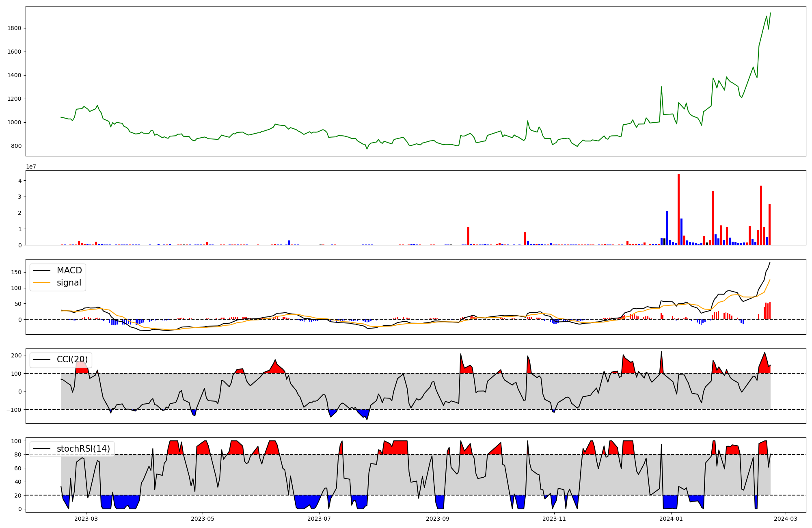
Task: Click the −100 tick on CCI axis
Action: [x=14, y=409]
